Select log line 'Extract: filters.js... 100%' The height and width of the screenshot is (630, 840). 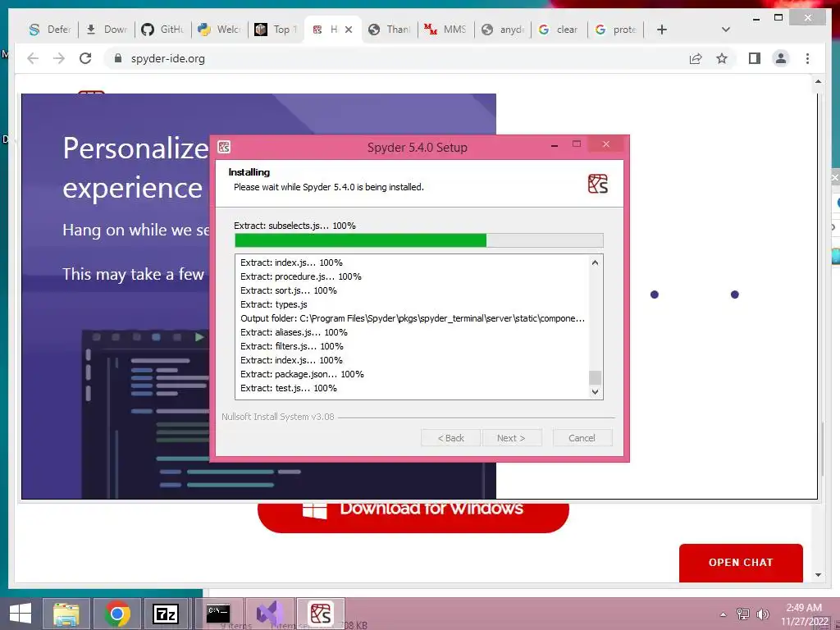(x=292, y=346)
